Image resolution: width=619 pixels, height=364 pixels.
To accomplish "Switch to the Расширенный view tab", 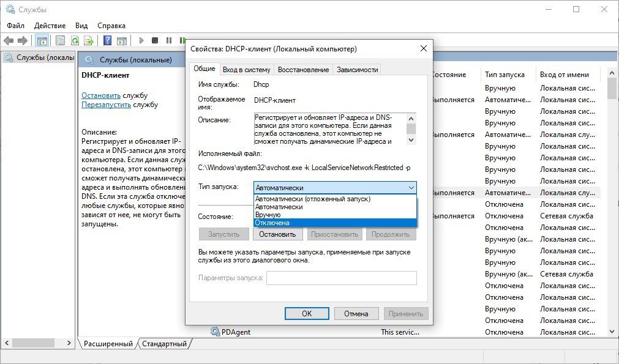I will (108, 344).
